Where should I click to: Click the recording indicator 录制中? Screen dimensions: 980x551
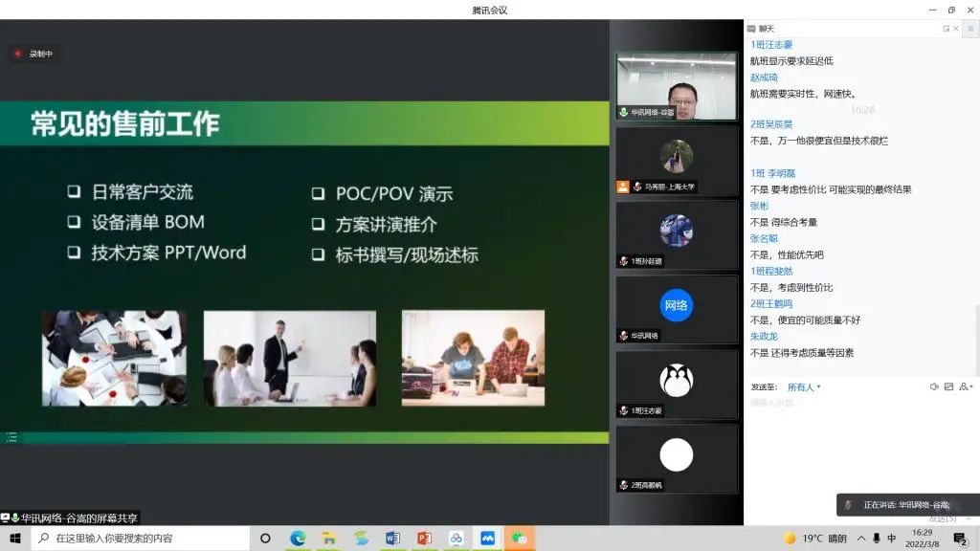click(x=33, y=55)
